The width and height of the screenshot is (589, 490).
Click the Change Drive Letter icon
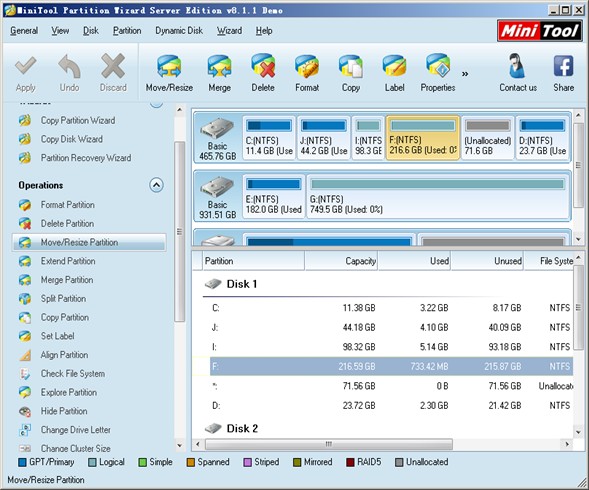coord(25,430)
